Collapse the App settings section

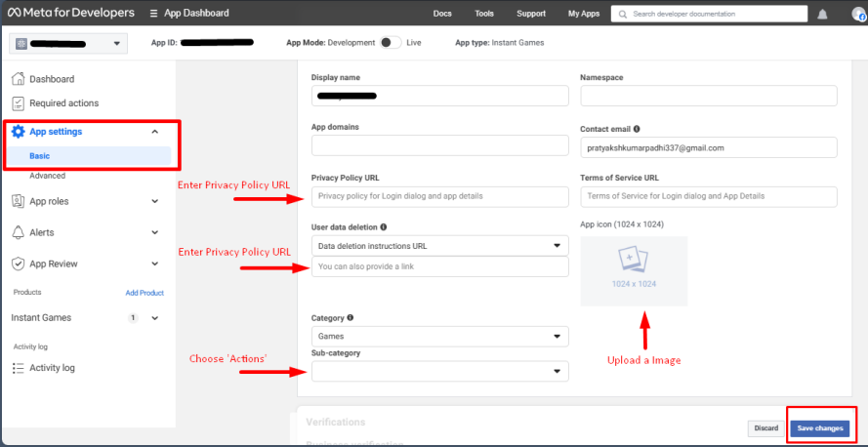click(155, 132)
